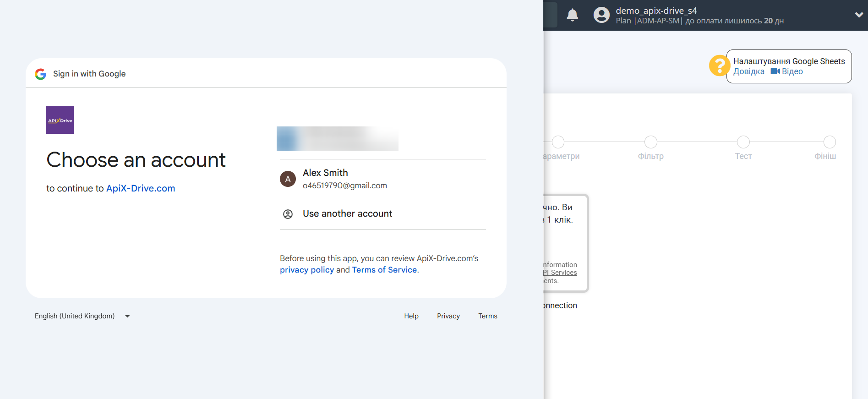Image resolution: width=868 pixels, height=399 pixels.
Task: Open the Відео tutorial link
Action: (x=792, y=71)
